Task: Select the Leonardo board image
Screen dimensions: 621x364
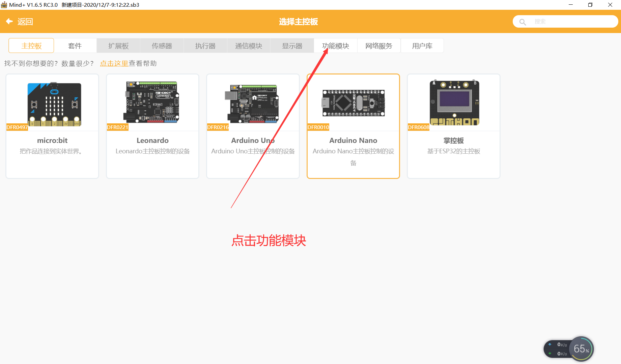Action: (x=152, y=102)
